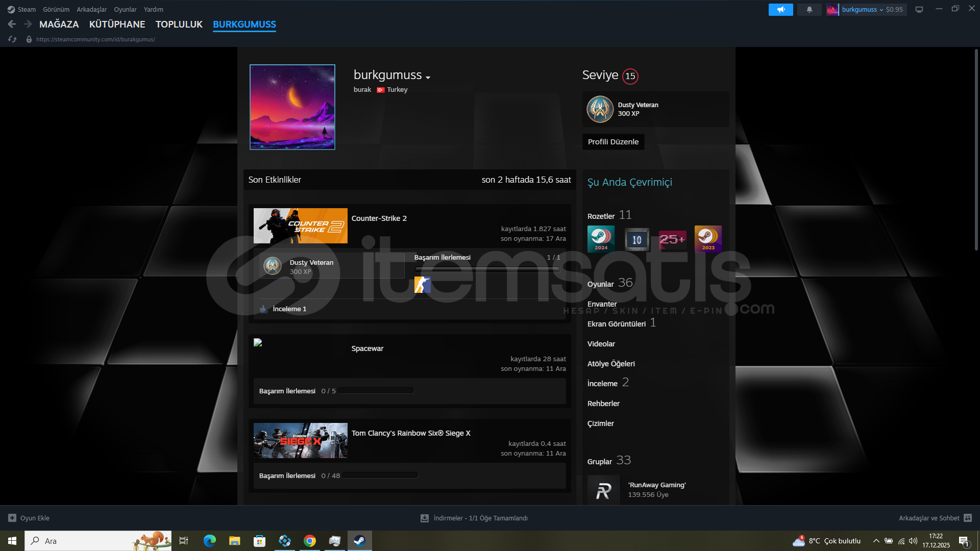
Task: Click the back navigation arrow
Action: (12, 24)
